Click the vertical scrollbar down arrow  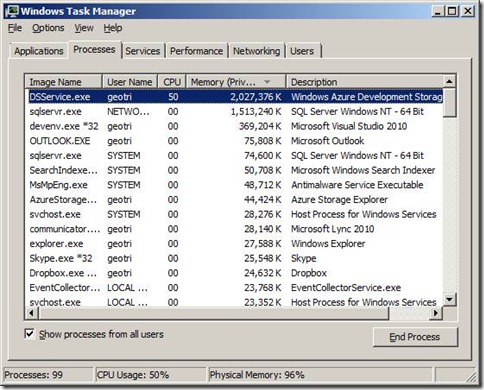tap(449, 299)
